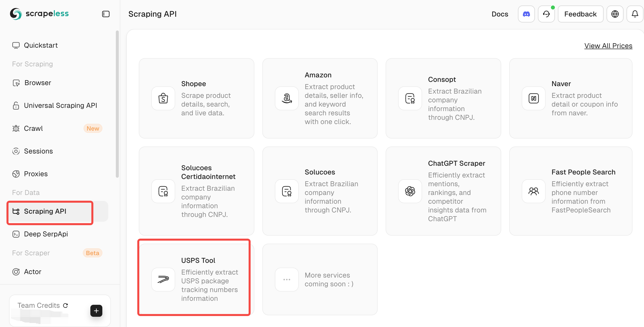Open the Solucoes Certidaointernet card
The width and height of the screenshot is (644, 327).
(196, 191)
